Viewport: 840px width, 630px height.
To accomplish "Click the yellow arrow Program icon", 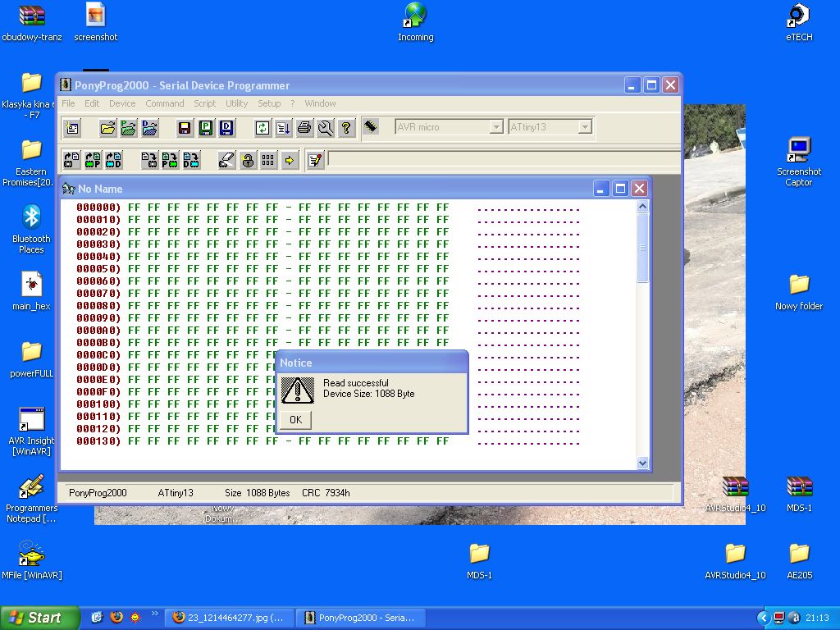I will click(x=290, y=160).
